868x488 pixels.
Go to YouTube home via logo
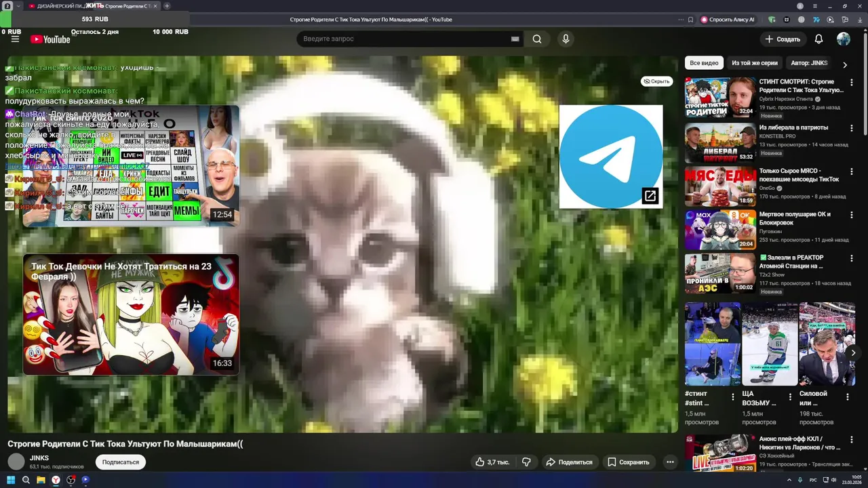[x=50, y=39]
